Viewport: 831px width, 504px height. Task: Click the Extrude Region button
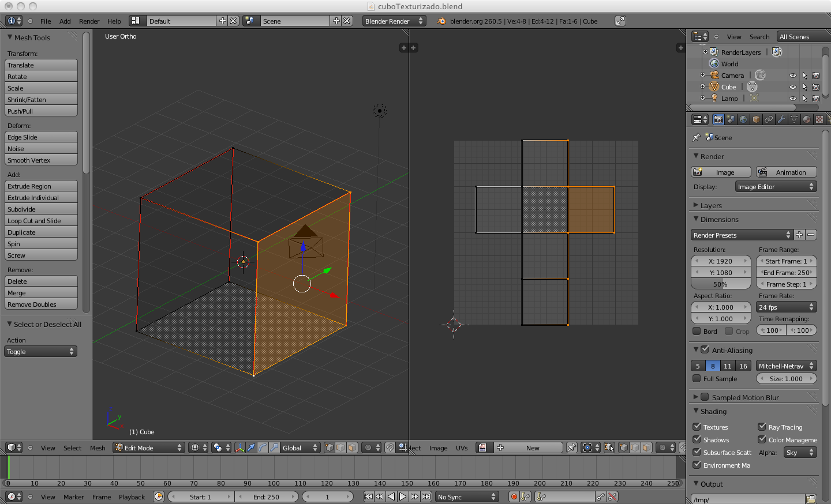coord(41,186)
